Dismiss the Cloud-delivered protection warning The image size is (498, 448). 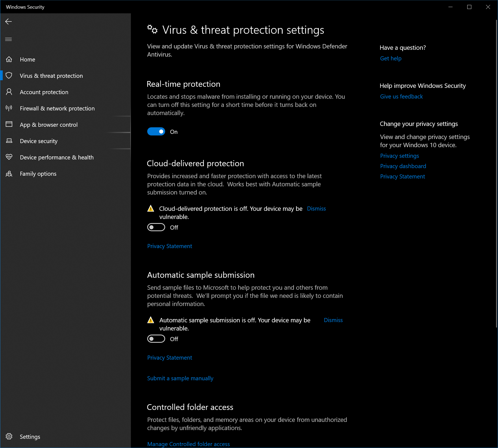point(316,209)
